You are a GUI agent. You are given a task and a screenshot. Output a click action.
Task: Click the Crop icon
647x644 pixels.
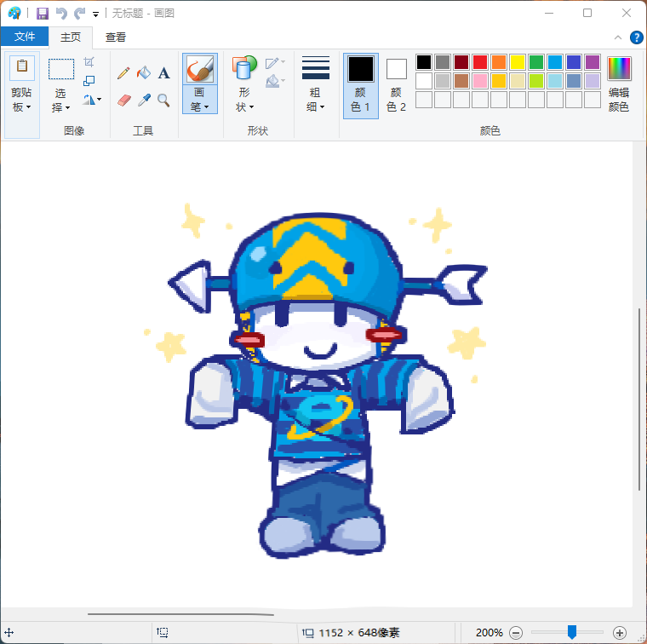89,62
